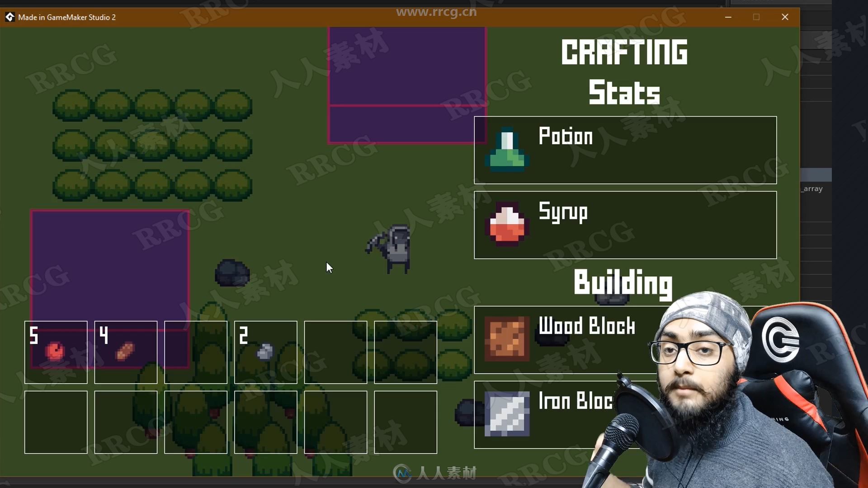Click the red berry inventory slot
Image resolution: width=868 pixels, height=488 pixels.
(x=56, y=352)
